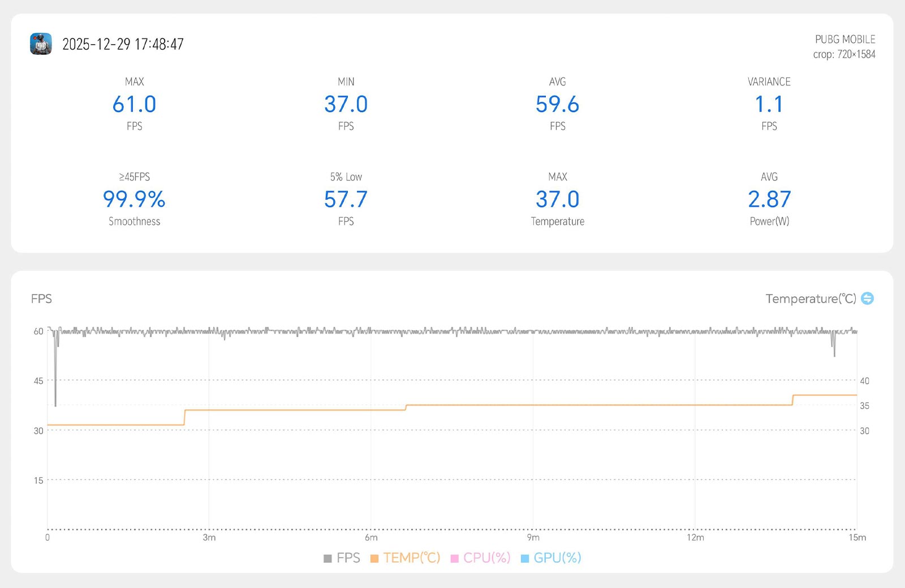The image size is (905, 588).
Task: Click the pink CPU legend square
Action: pyautogui.click(x=454, y=559)
